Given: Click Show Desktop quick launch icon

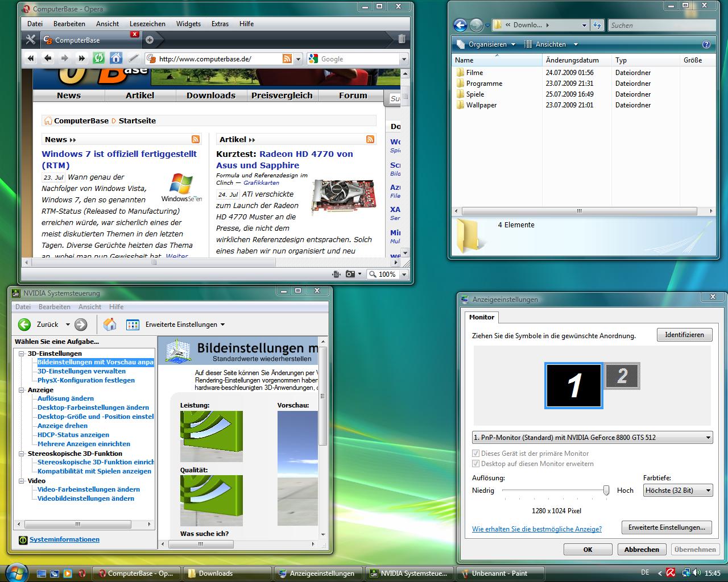Looking at the screenshot, I should [42, 573].
